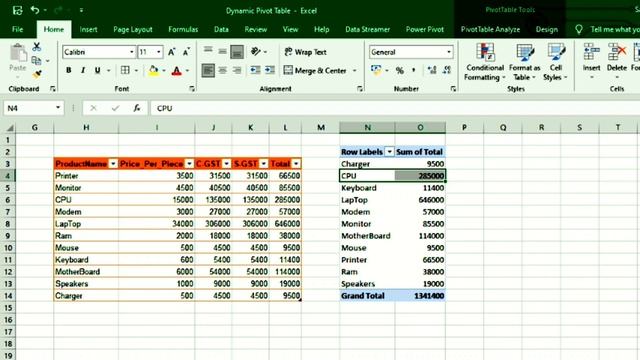Toggle underline formatting
This screenshot has width=640, height=360.
click(x=97, y=70)
